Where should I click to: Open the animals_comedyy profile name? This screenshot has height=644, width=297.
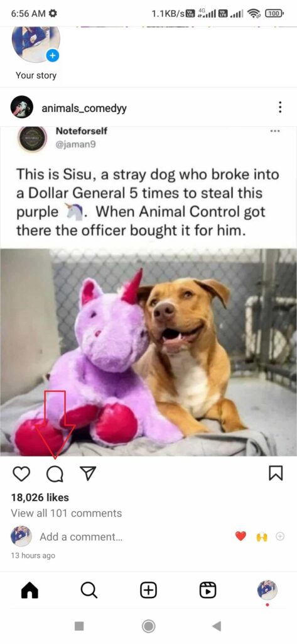click(84, 108)
